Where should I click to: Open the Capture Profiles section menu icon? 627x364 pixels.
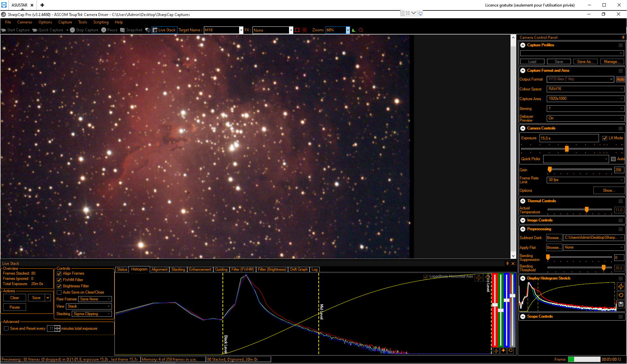tap(620, 45)
